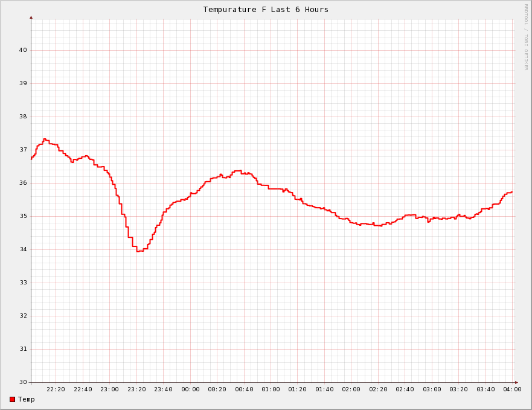Select the 35 label on the y-axis
Viewport: 532px width, 410px height.
click(23, 216)
